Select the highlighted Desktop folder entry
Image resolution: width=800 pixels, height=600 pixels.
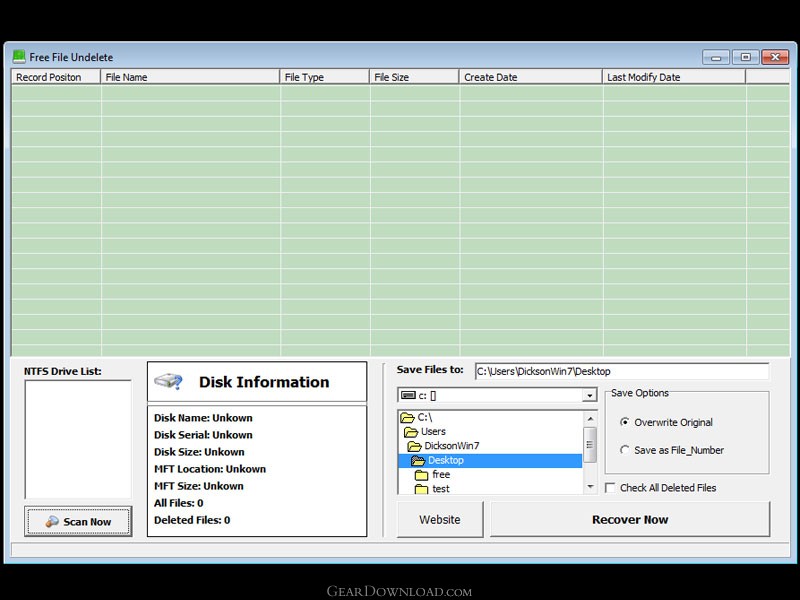[490, 460]
